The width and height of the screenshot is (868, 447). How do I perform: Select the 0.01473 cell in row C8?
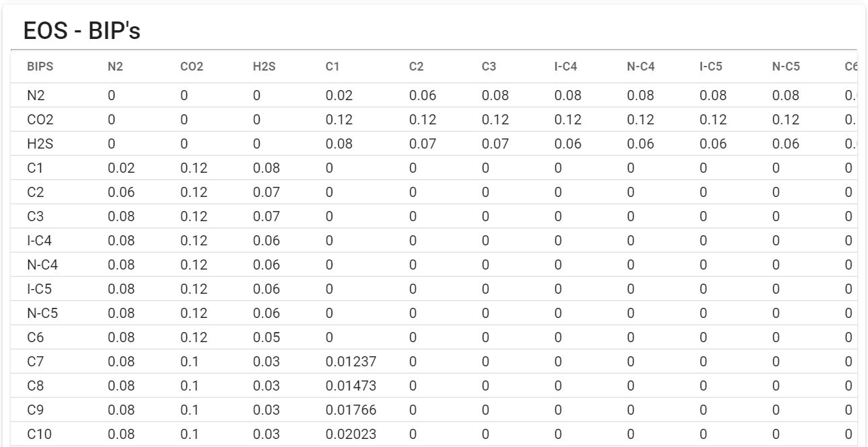351,386
